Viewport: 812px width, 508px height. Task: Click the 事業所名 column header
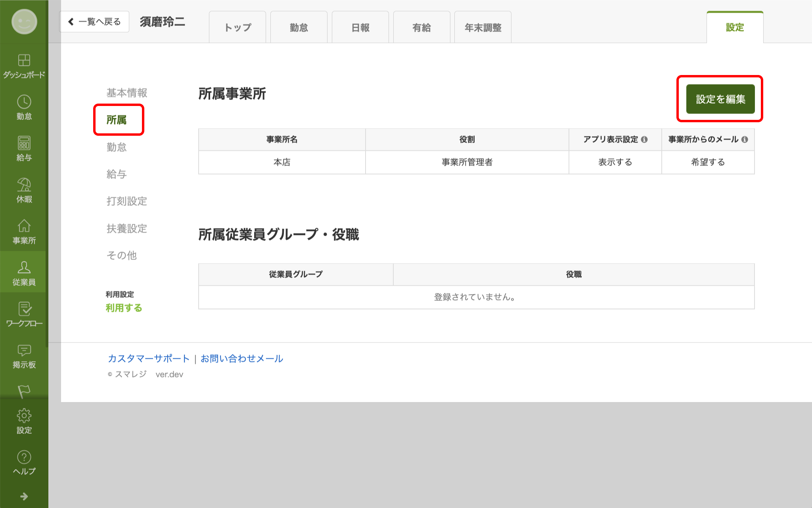point(282,139)
